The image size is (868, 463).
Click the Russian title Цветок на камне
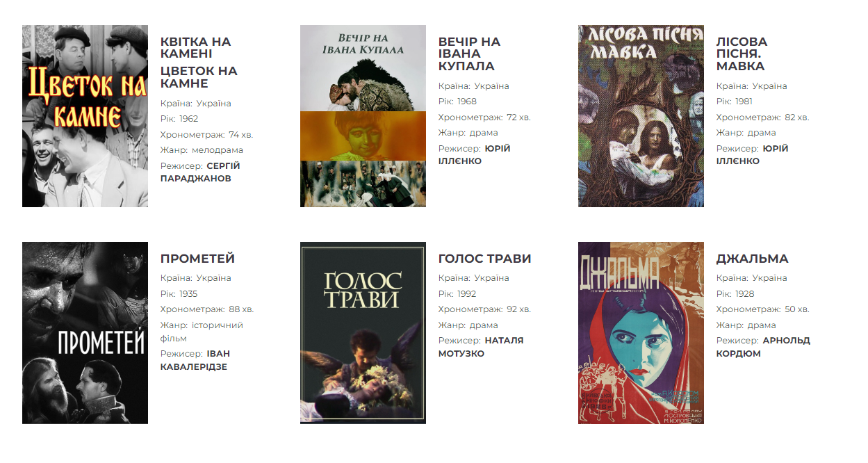tap(199, 77)
